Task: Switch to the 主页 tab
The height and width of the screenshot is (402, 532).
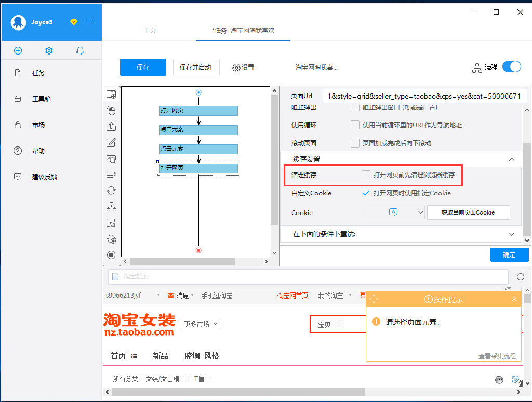Action: click(x=149, y=31)
